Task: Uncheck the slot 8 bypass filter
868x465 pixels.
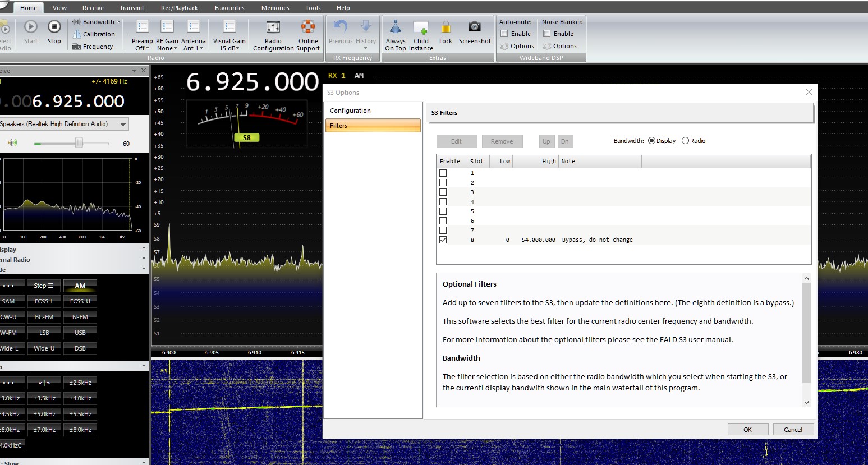Action: pos(443,240)
